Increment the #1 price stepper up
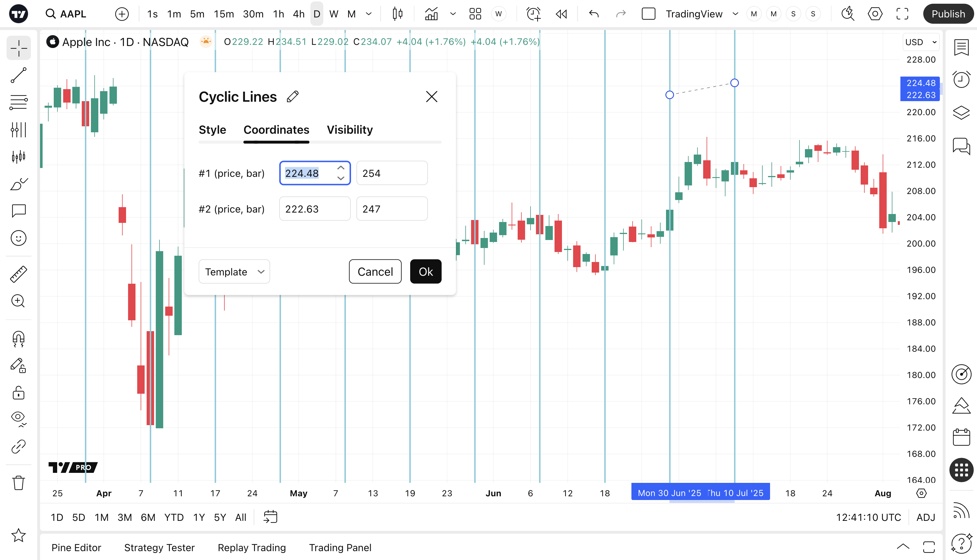Viewport: 977px width, 560px height. tap(340, 168)
